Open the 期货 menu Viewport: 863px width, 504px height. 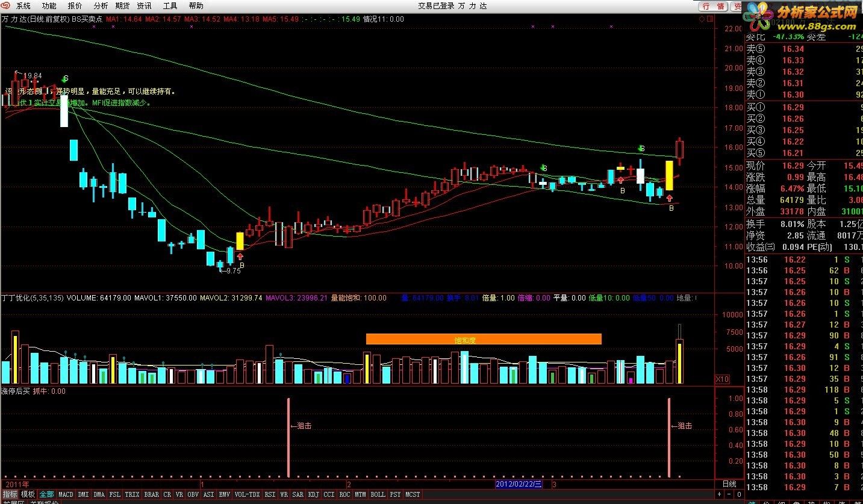point(122,6)
